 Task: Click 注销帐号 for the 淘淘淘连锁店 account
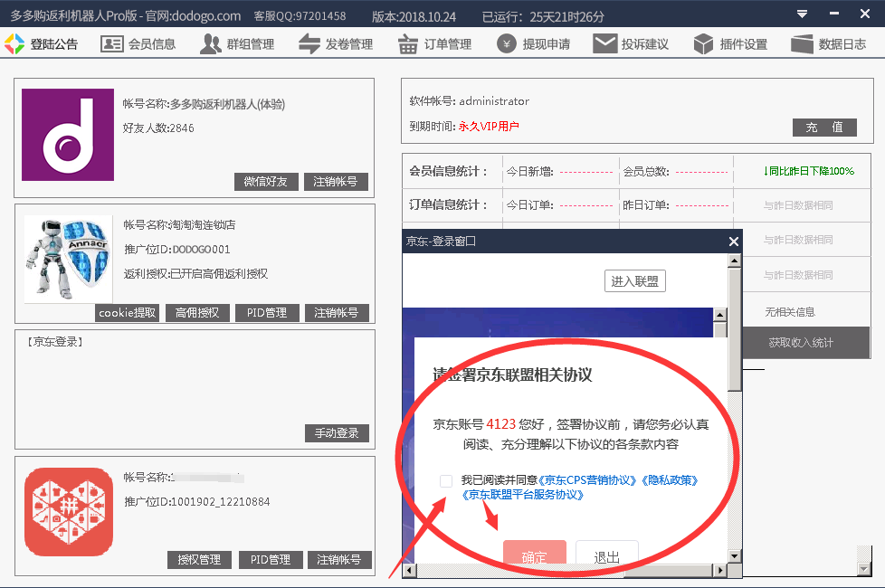[x=337, y=313]
